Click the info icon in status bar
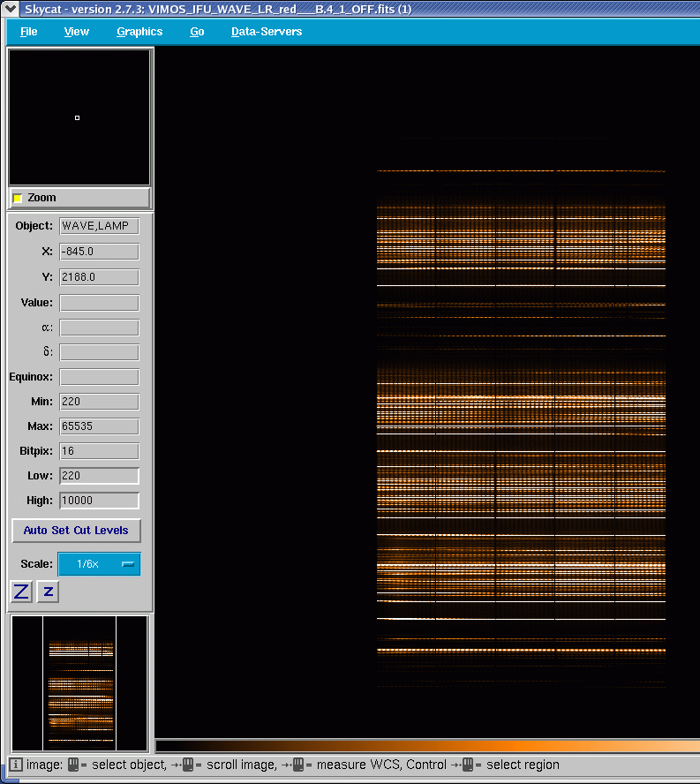The image size is (700, 784). click(16, 765)
